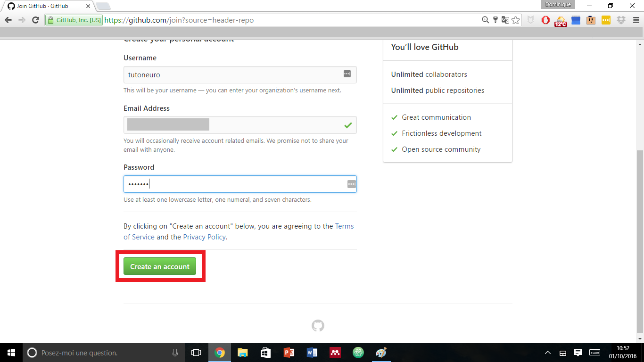Open the McAfee shield extension
The height and width of the screenshot is (362, 644).
point(531,20)
